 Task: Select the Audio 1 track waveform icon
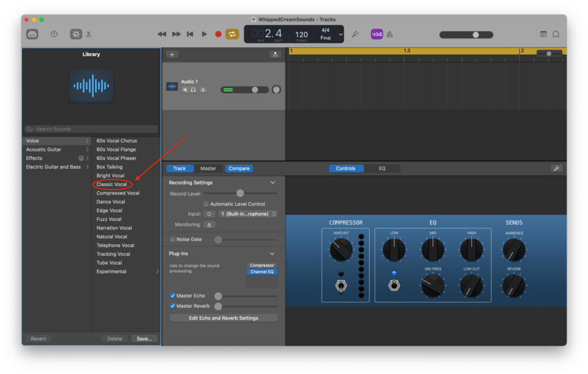(171, 86)
